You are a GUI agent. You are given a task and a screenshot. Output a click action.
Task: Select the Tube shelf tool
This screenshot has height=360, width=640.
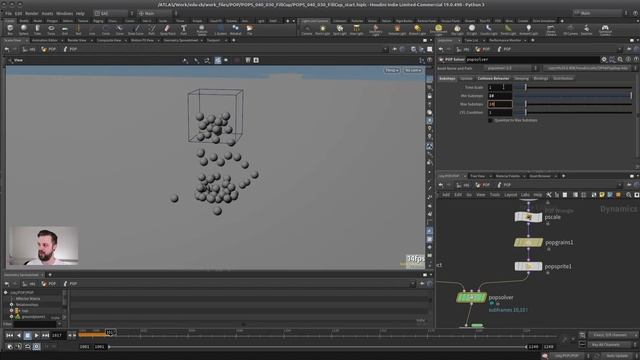pos(37,29)
